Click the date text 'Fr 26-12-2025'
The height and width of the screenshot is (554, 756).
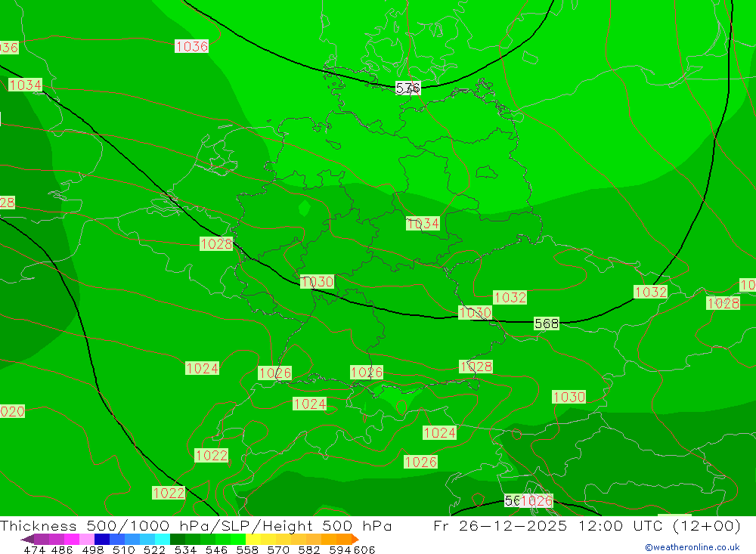coord(500,525)
